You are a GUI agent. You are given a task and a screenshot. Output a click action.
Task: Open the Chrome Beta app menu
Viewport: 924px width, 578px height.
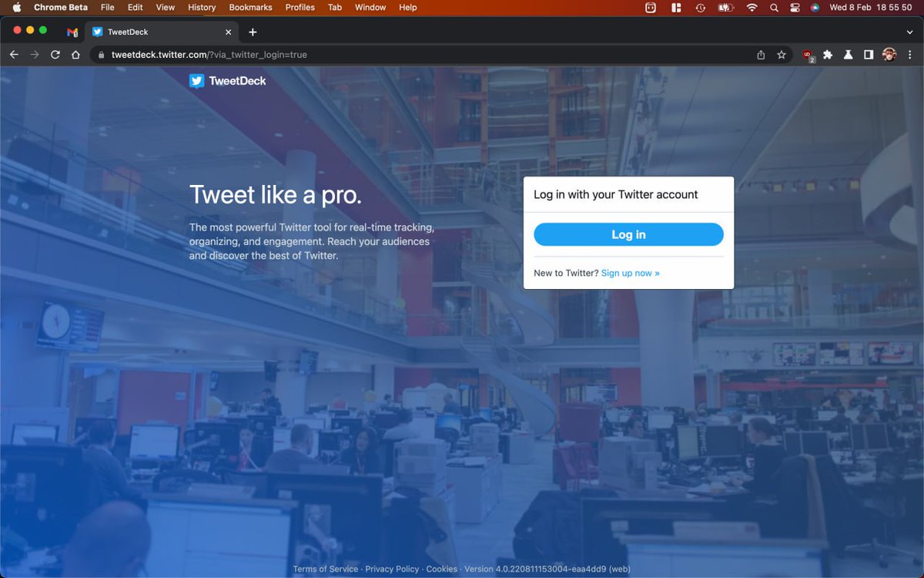click(x=61, y=8)
